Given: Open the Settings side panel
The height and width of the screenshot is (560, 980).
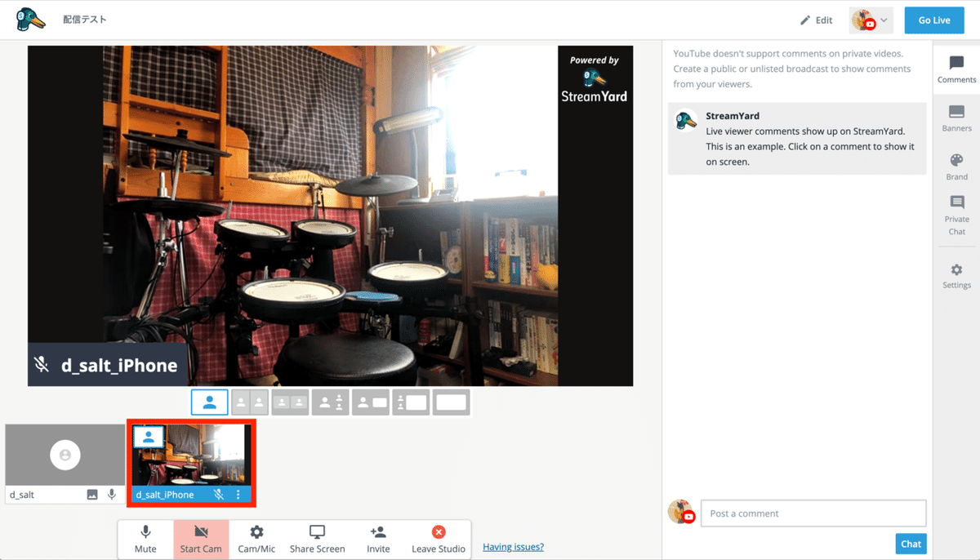Looking at the screenshot, I should coord(956,276).
